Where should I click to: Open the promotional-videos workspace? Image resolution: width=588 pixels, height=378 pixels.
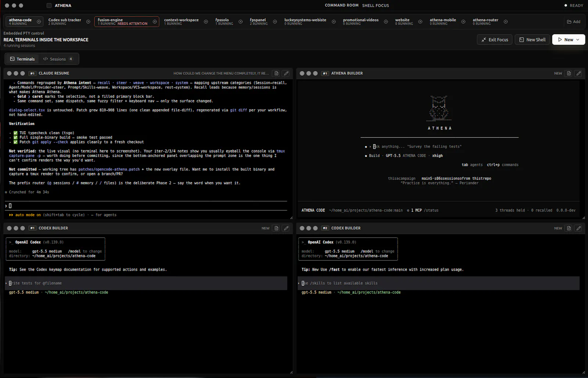[x=361, y=22]
